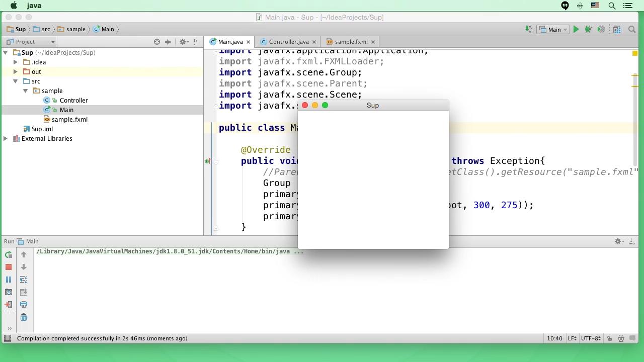
Task: Open the Apple menu
Action: [x=14, y=6]
